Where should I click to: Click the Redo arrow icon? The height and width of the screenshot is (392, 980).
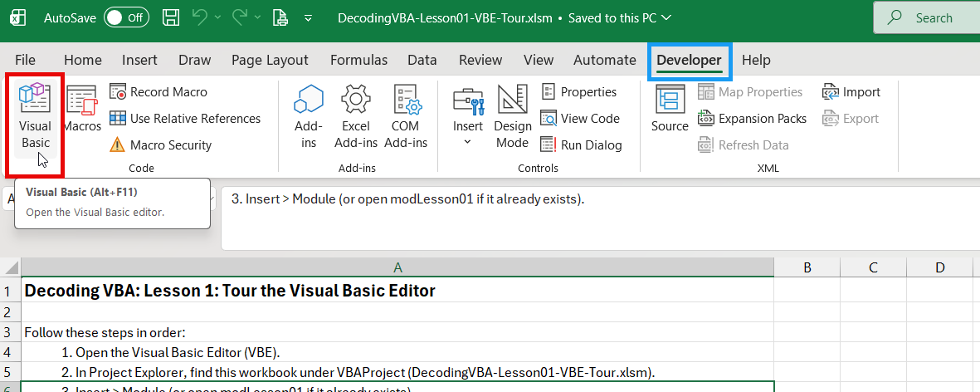(241, 17)
